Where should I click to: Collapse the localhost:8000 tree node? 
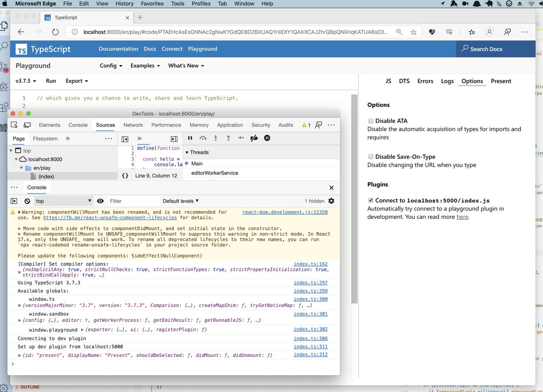[x=17, y=159]
